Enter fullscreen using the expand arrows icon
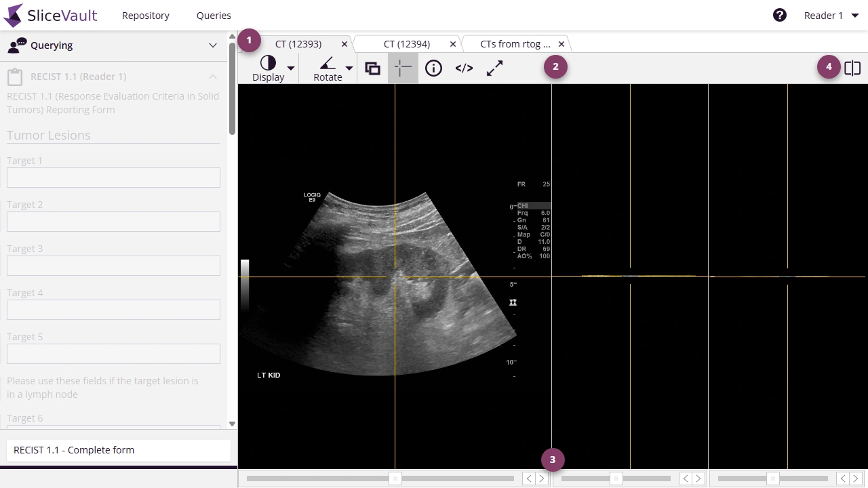 494,68
